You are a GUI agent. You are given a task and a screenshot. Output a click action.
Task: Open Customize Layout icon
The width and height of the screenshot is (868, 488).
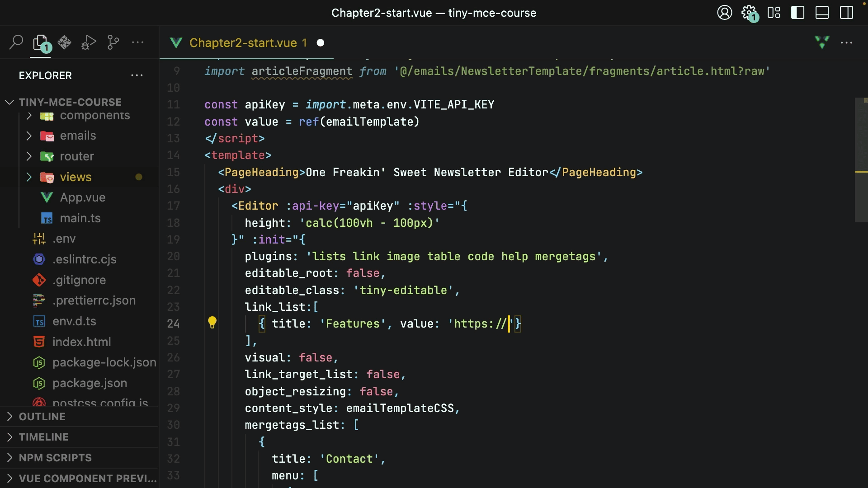tap(774, 13)
